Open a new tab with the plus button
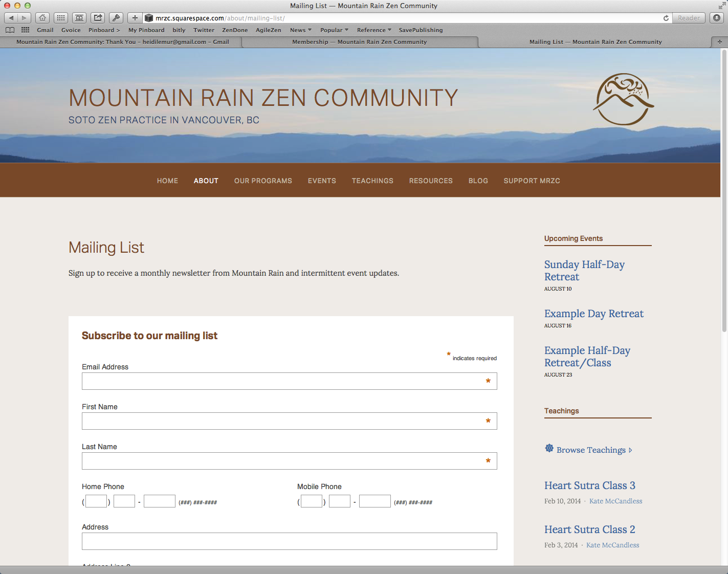 719,42
